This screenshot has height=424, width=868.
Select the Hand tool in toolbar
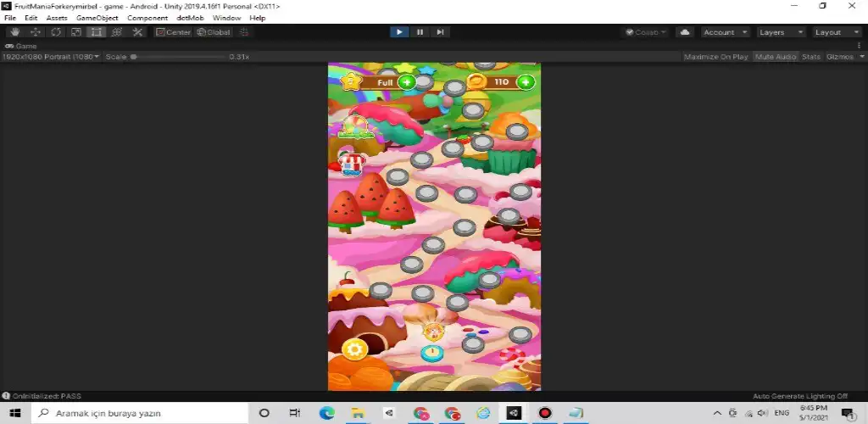tap(15, 32)
